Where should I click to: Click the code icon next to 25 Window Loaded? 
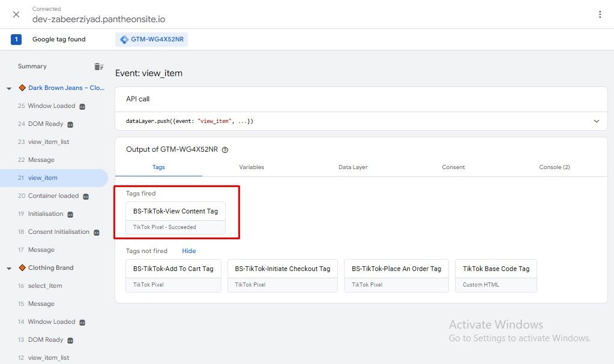[82, 107]
